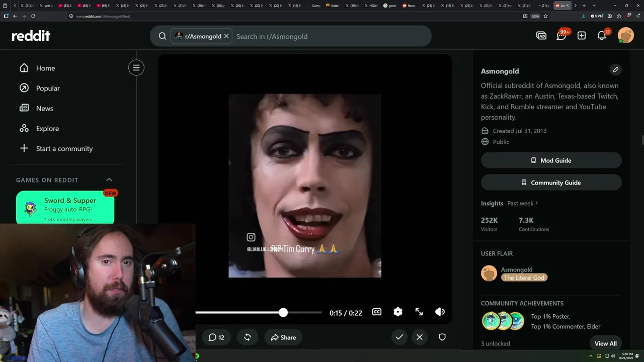Click the search magnifier icon
This screenshot has width=644, height=362.
tap(163, 36)
